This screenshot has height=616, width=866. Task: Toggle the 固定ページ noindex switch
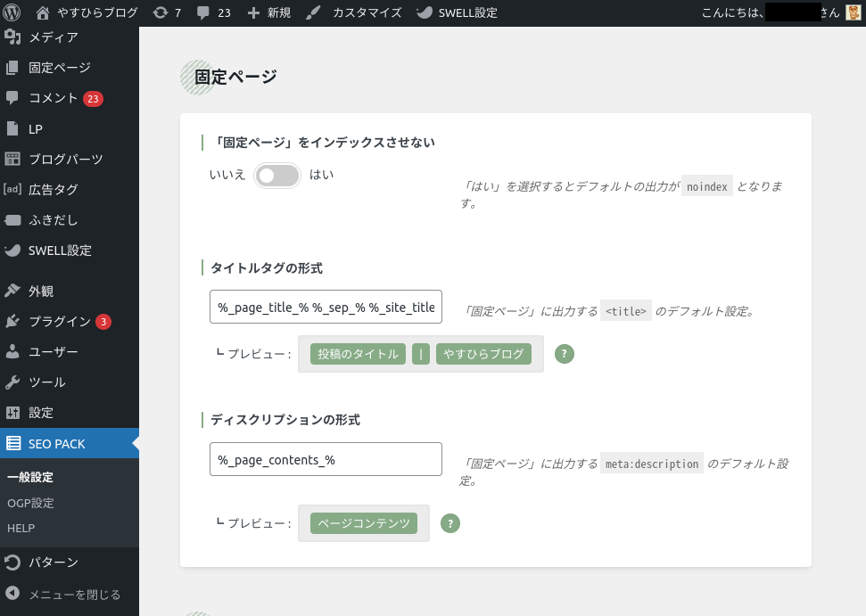click(x=276, y=176)
